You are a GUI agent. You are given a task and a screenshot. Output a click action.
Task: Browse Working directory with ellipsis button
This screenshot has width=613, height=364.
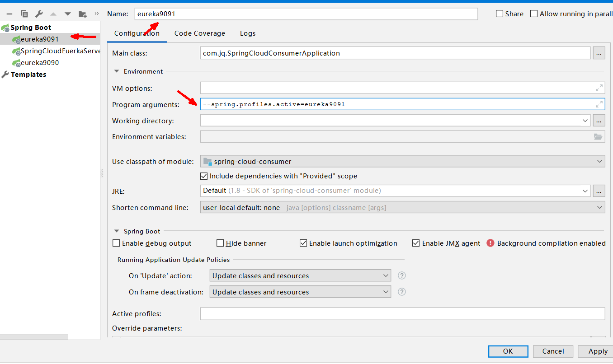tap(599, 121)
